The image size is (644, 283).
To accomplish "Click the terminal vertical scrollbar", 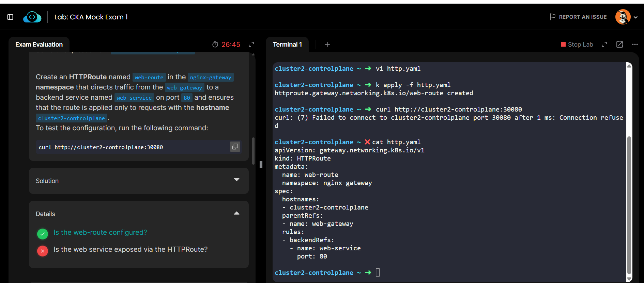I will 629,204.
